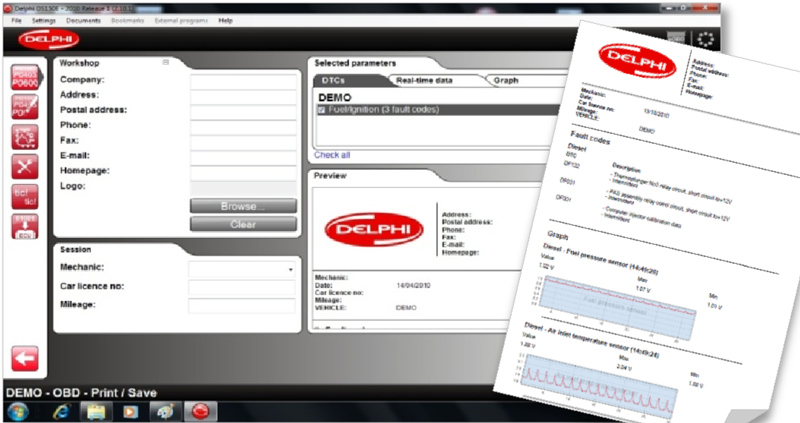Click the spinning circle icon in the header
The image size is (800, 423).
point(706,39)
